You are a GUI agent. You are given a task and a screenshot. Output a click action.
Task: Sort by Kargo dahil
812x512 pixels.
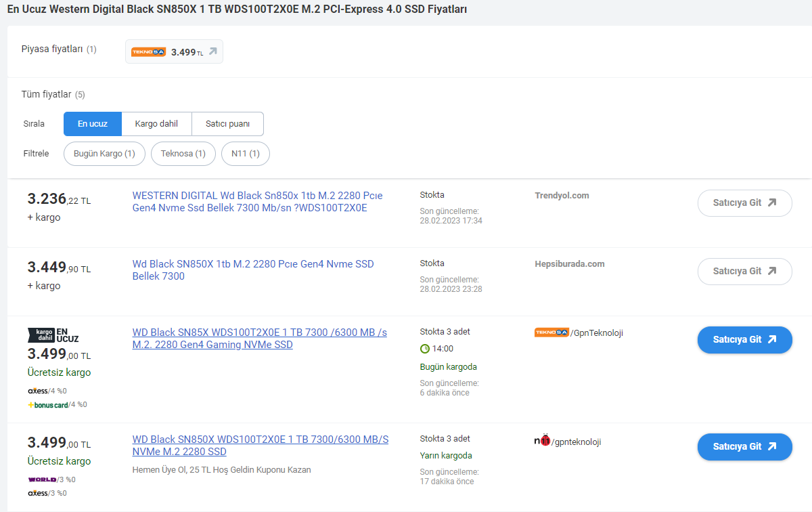pyautogui.click(x=156, y=124)
